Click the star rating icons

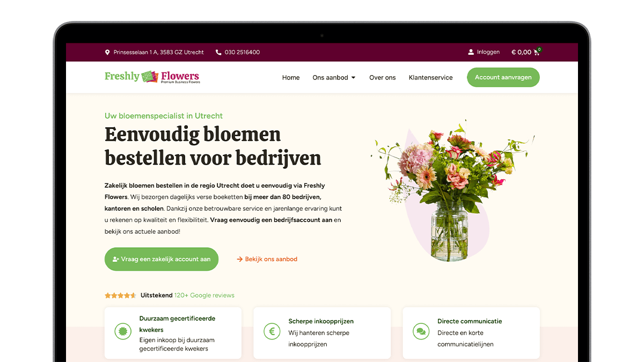tap(120, 295)
